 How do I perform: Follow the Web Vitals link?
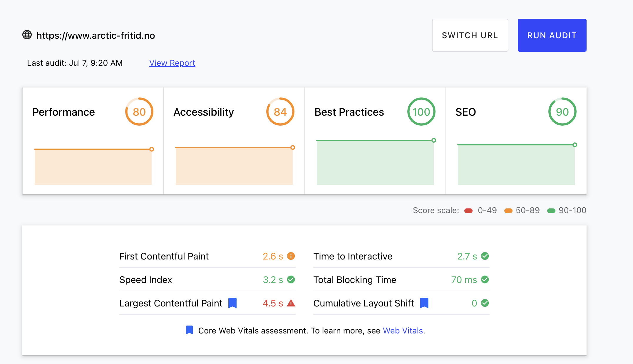403,331
